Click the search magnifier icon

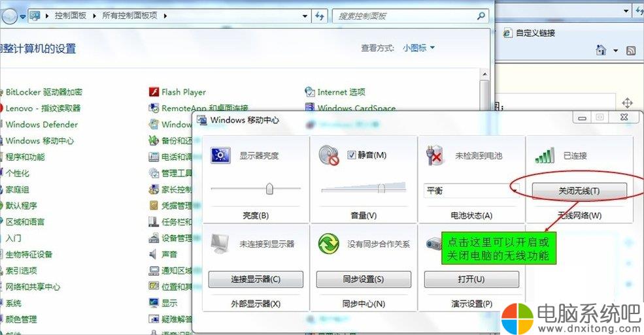coord(481,16)
